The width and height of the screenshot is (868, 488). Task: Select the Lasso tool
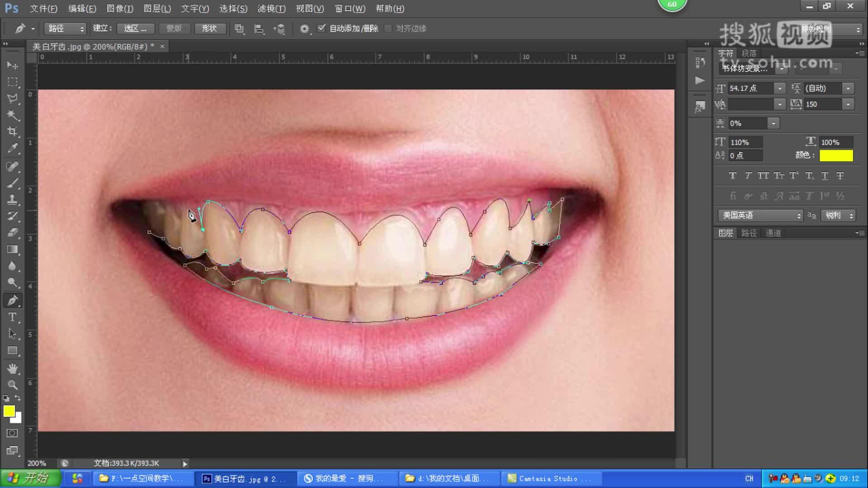click(13, 98)
